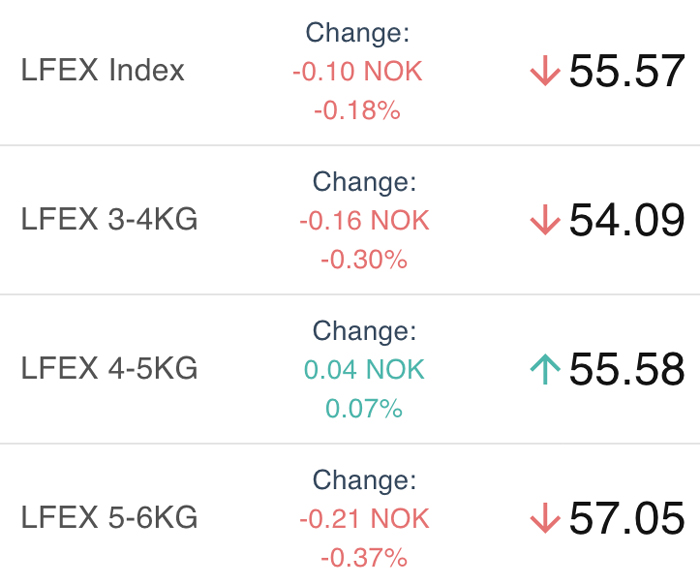Open the LFEX Index row
Viewport: 700px width, 585px height.
pos(350,72)
